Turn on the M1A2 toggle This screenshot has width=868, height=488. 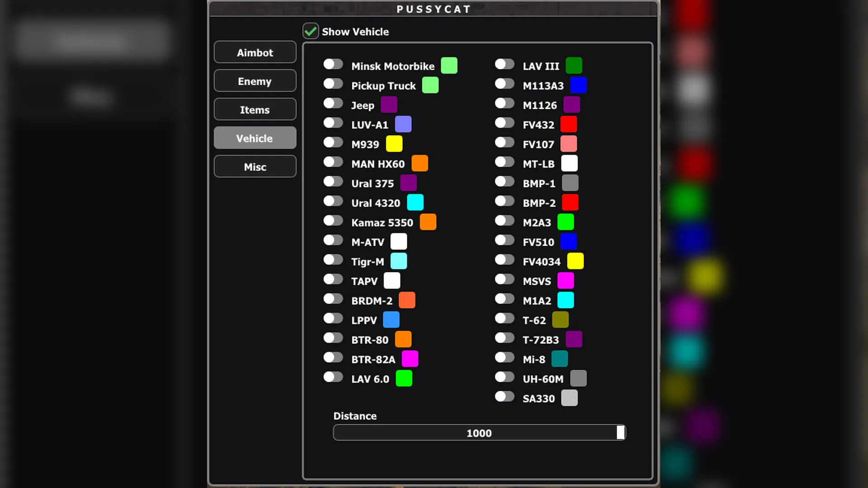coord(505,299)
